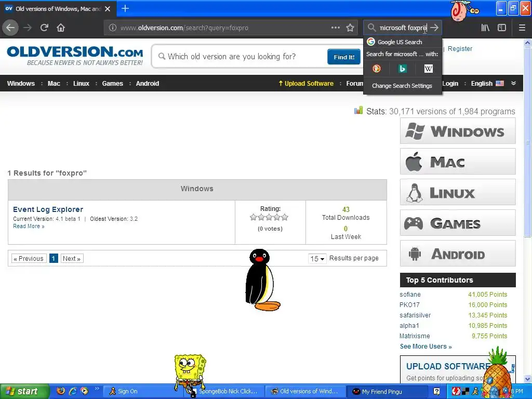
Task: Open Android in the nav bar
Action: click(x=147, y=84)
